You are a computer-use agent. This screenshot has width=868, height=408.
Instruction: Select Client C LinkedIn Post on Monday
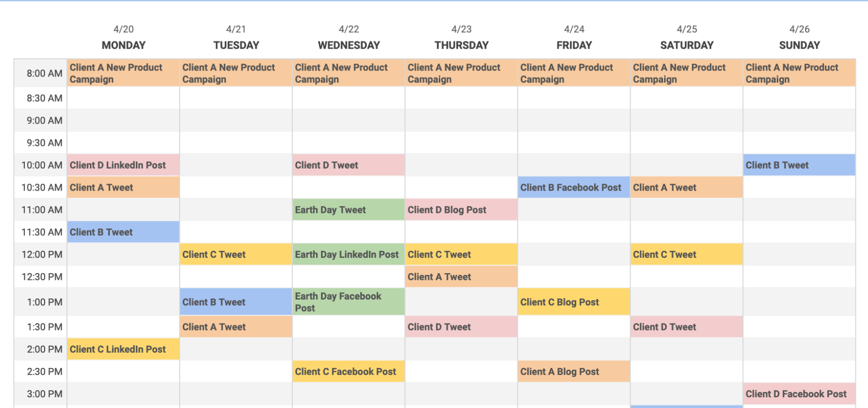(x=123, y=349)
